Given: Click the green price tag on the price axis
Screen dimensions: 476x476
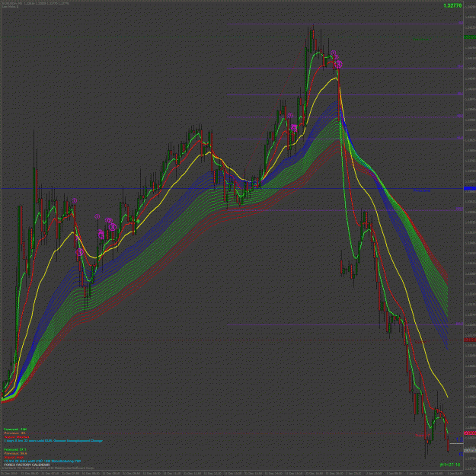Looking at the screenshot, I should coord(470,37).
